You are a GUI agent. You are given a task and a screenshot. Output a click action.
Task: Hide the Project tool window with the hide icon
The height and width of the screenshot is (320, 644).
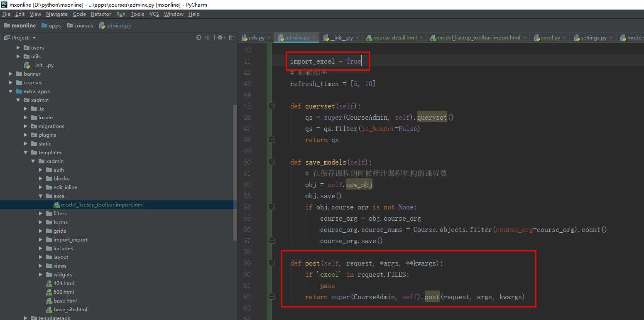click(232, 37)
